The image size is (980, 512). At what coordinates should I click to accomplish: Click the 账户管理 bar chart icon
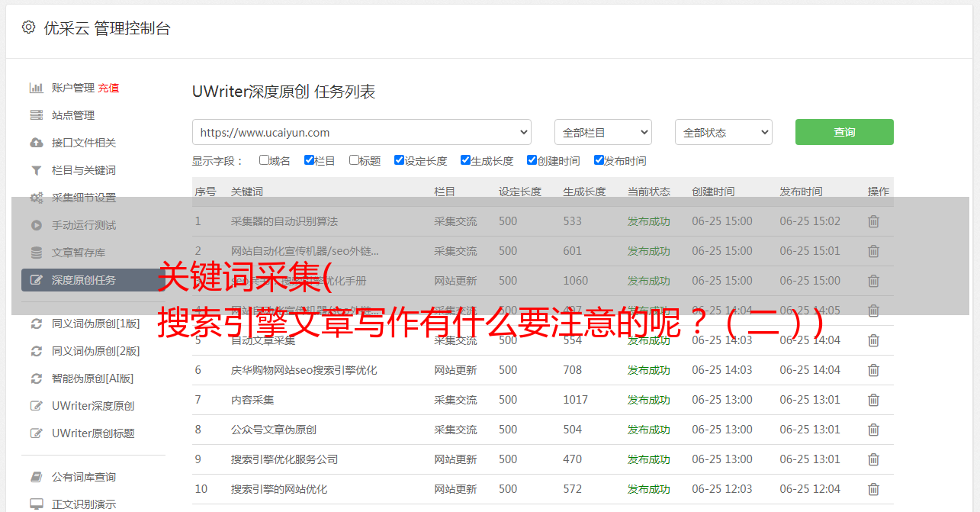pyautogui.click(x=36, y=88)
